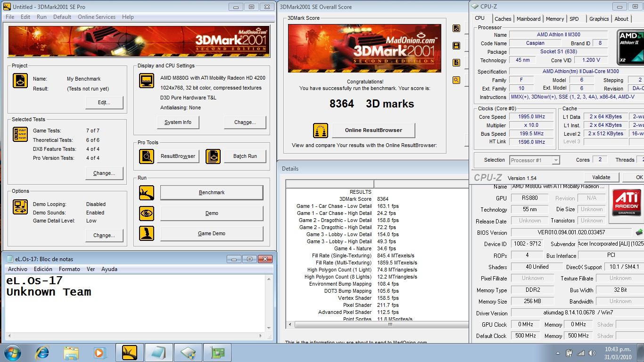
Task: Click the Display and CPU monitor icon
Action: click(147, 81)
